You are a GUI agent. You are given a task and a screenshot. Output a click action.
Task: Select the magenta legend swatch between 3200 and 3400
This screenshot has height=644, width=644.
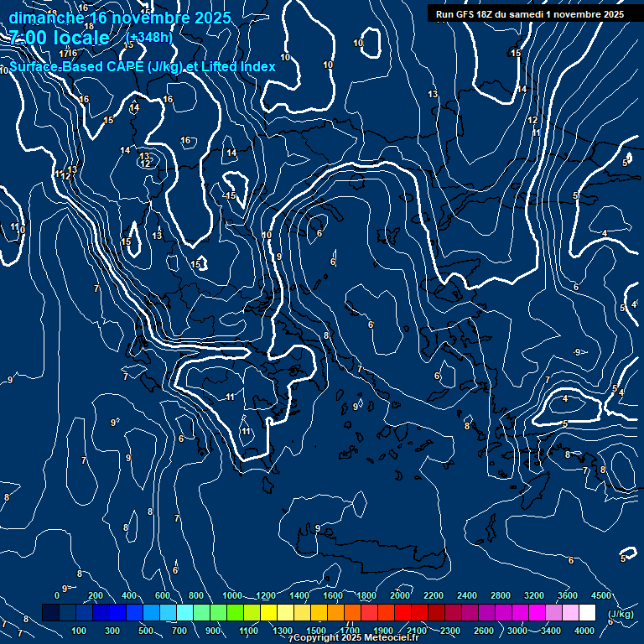coord(538,612)
